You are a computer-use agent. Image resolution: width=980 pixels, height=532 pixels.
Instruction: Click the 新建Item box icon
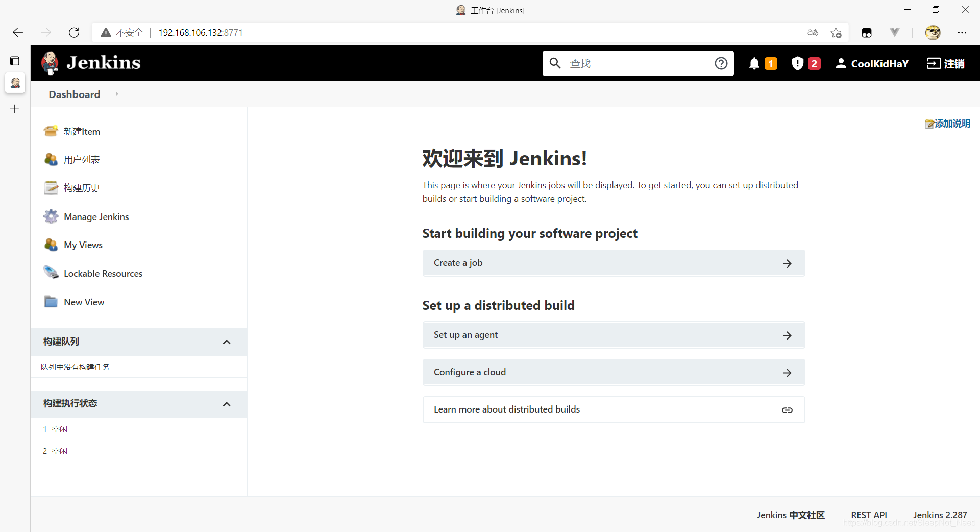(x=51, y=131)
